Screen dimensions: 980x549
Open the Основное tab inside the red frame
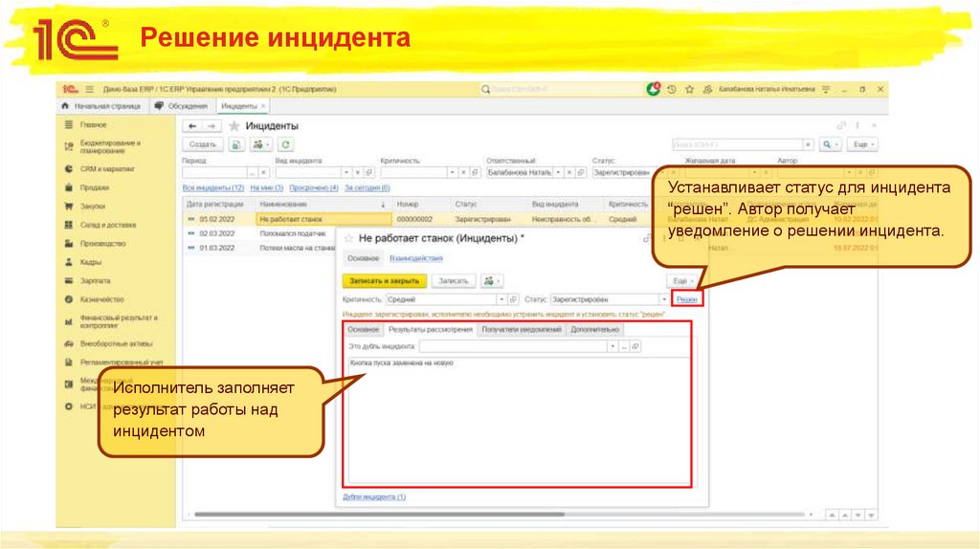[363, 329]
